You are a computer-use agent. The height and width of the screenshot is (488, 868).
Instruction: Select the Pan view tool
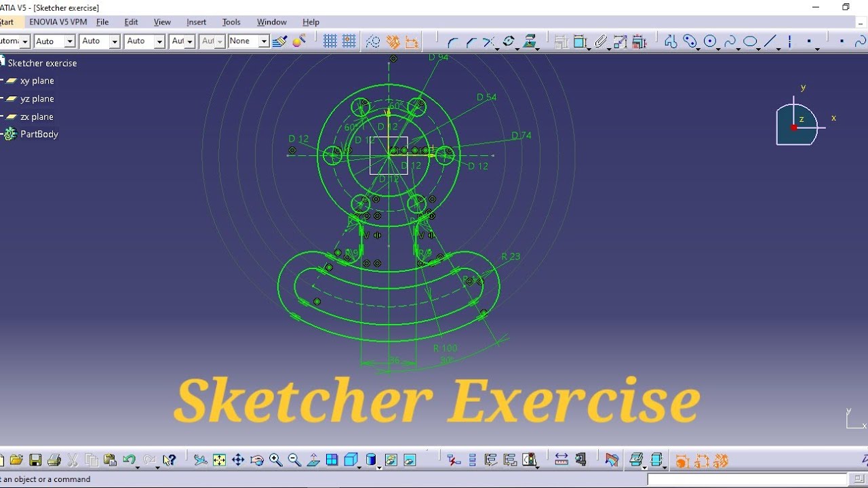pos(238,460)
